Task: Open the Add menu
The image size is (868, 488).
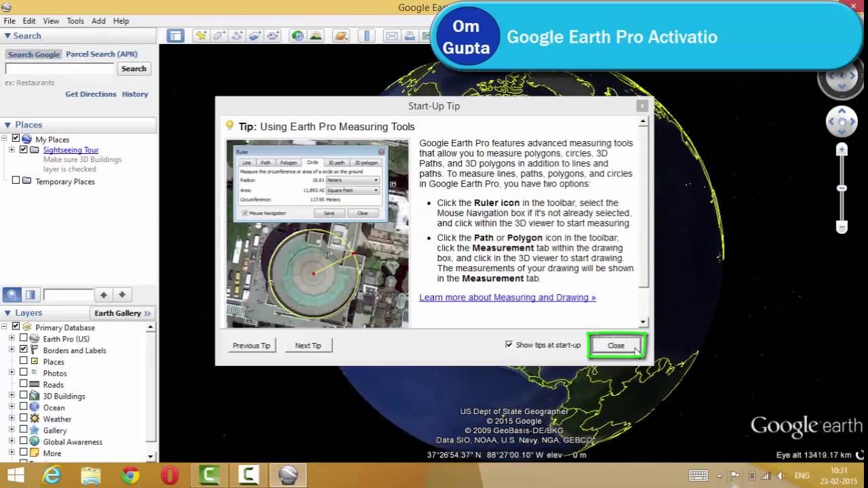Action: [x=98, y=21]
